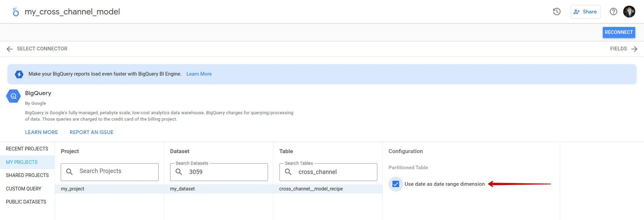Select MY PROJECTS tab
The width and height of the screenshot is (644, 220).
coord(27,162)
